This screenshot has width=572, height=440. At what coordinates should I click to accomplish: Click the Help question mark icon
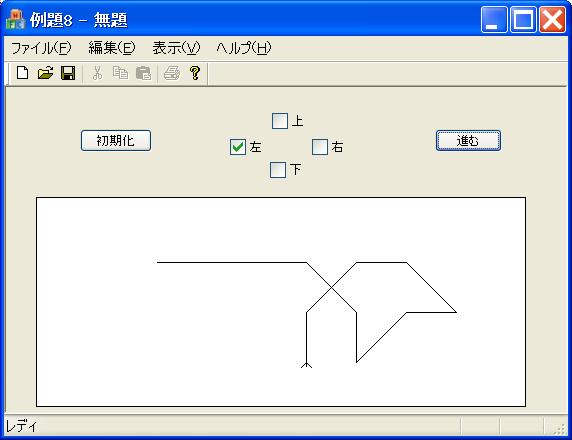pyautogui.click(x=195, y=73)
